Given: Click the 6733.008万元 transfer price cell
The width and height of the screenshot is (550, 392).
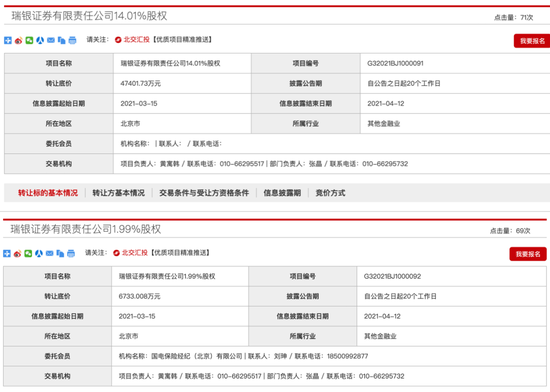Looking at the screenshot, I should pos(180,296).
